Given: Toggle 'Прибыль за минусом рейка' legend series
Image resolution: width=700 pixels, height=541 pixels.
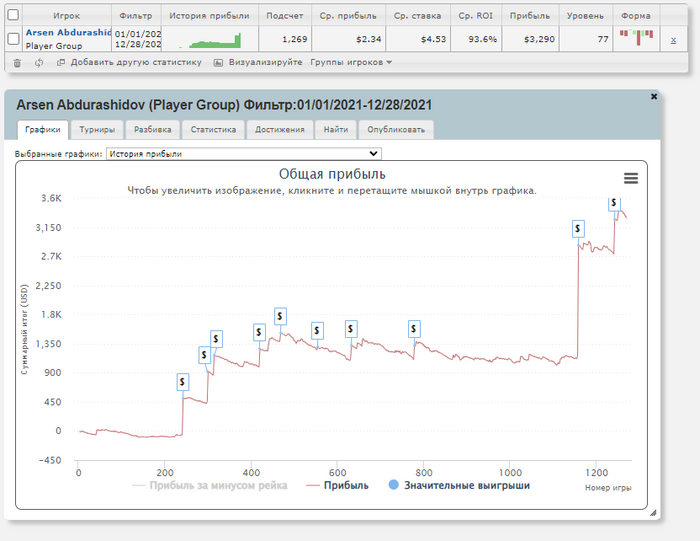Looking at the screenshot, I should [x=210, y=486].
